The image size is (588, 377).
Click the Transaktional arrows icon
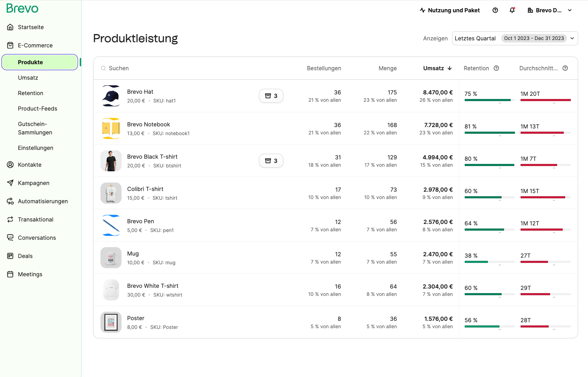coord(11,219)
